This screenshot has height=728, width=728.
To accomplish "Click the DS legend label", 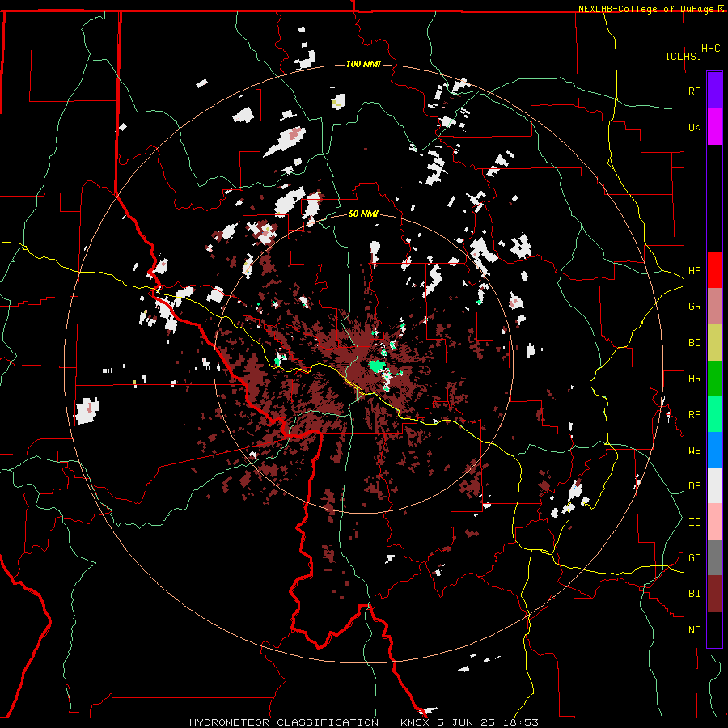I will [694, 485].
